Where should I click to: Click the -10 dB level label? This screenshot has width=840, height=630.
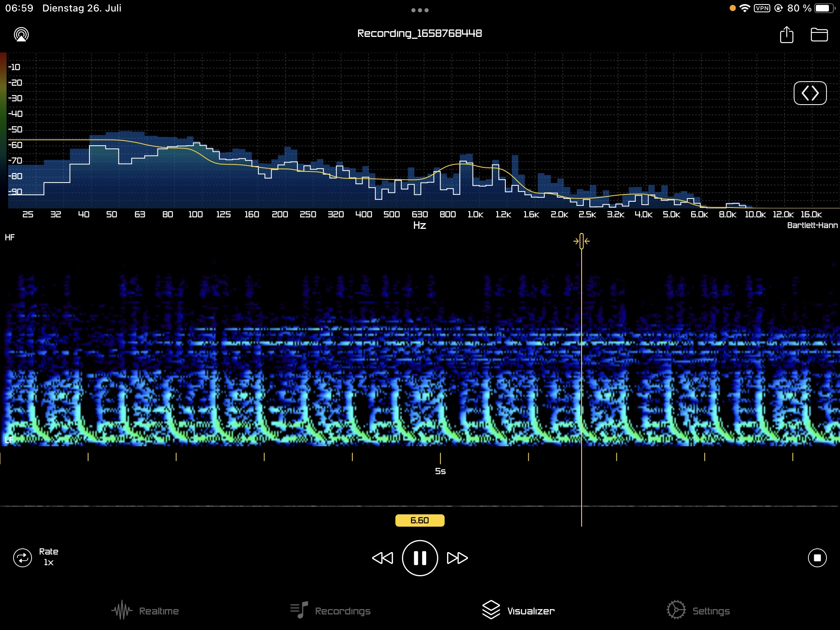click(14, 67)
